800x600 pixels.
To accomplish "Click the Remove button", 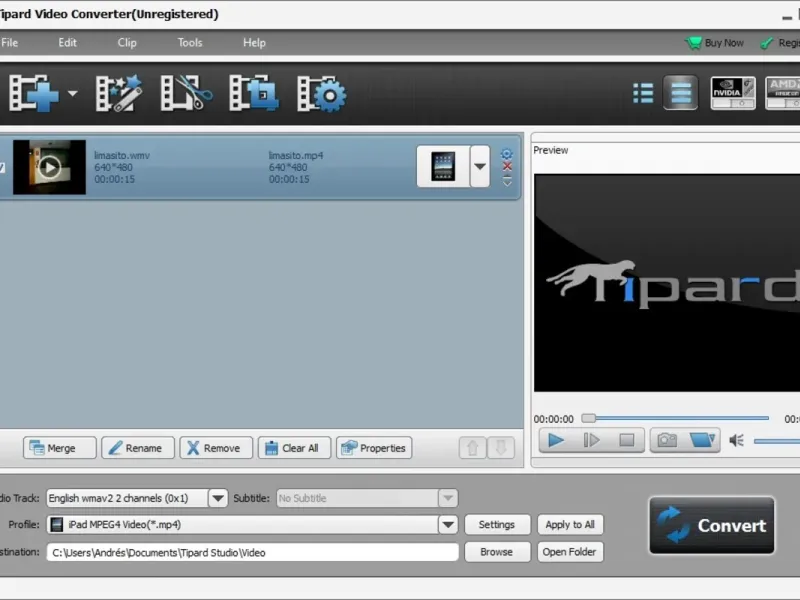I will point(216,448).
